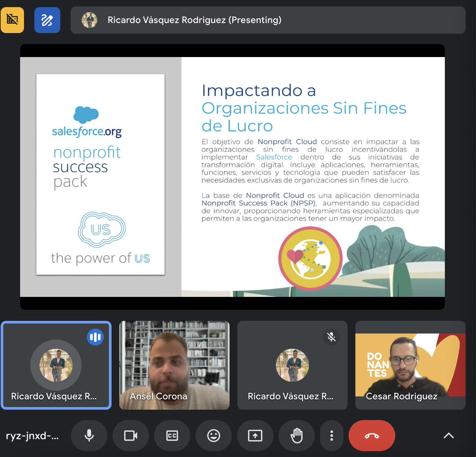The height and width of the screenshot is (457, 476).
Task: Select the Ricardo Vásquez Rodriguez (Presenting) bar
Action: tap(268, 20)
